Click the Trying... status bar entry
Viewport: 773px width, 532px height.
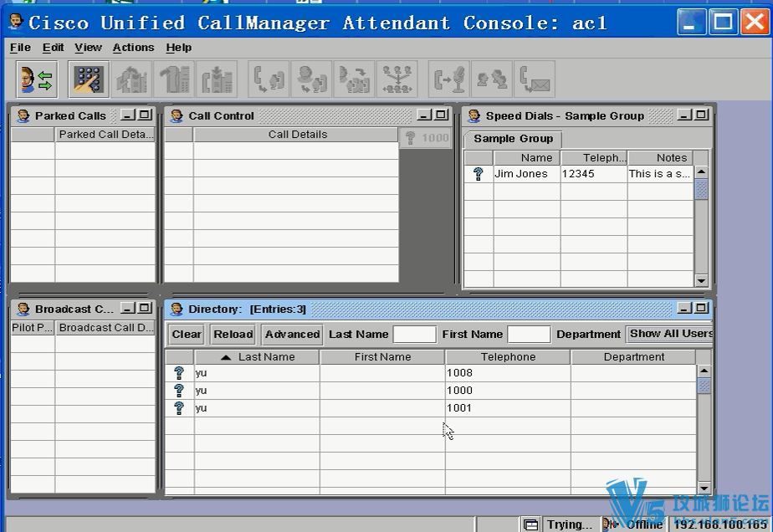pyautogui.click(x=571, y=524)
